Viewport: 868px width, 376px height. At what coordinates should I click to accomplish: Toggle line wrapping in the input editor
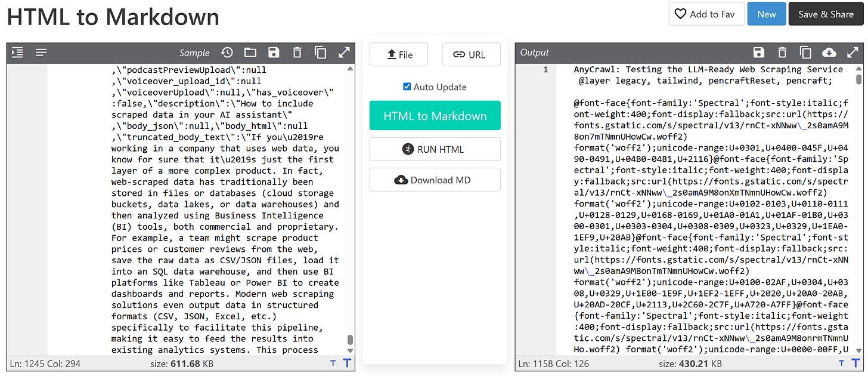tap(41, 53)
